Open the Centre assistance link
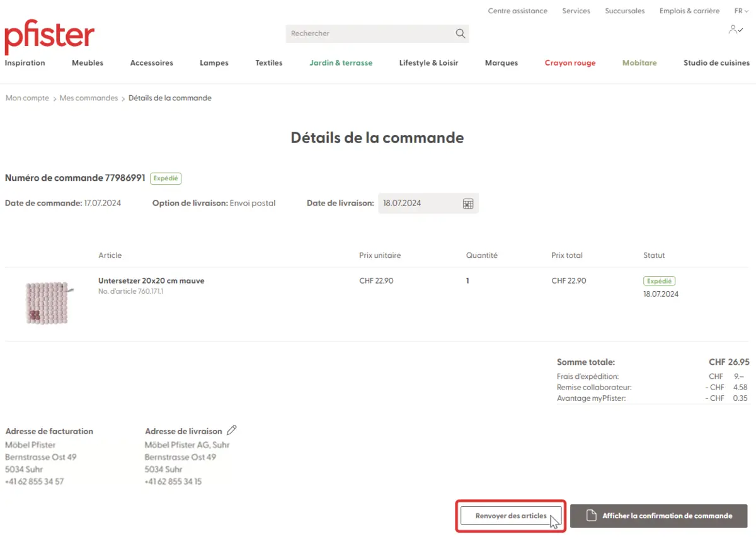This screenshot has height=537, width=756. click(517, 11)
